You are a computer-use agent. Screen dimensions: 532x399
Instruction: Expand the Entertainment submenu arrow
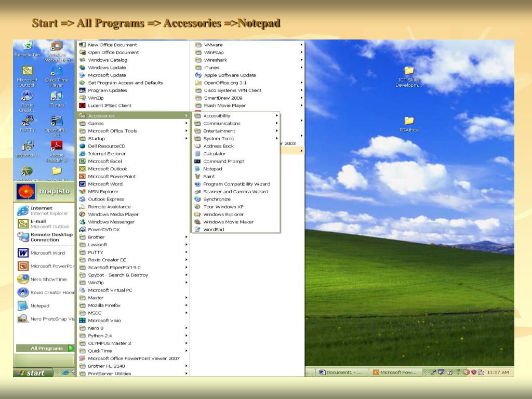click(277, 130)
